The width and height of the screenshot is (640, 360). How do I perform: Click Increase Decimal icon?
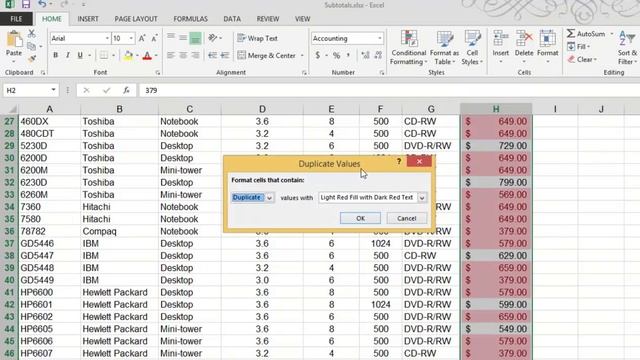(365, 56)
